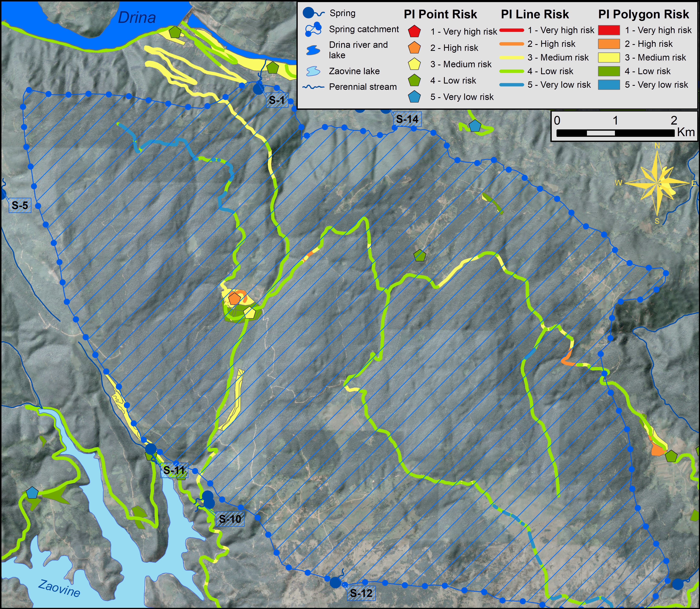700x609 pixels.
Task: Click the blue pentagon near the scale bar
Action: [x=475, y=126]
